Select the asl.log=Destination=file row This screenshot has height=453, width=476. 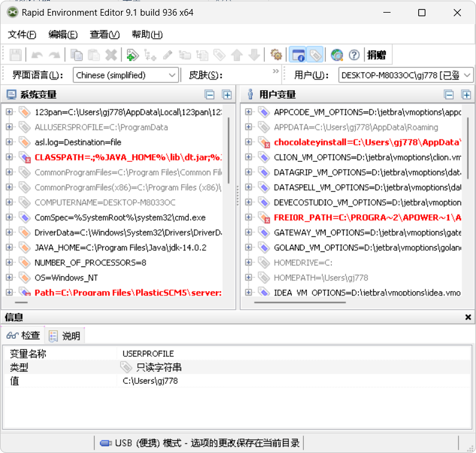point(78,143)
